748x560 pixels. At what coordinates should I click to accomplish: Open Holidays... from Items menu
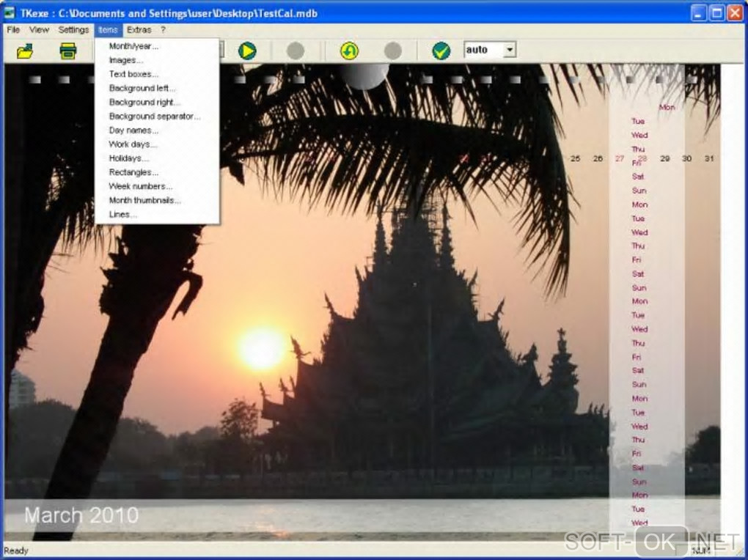(157, 158)
